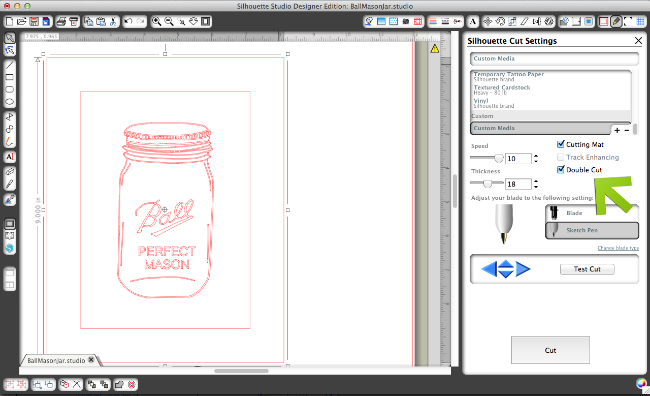The width and height of the screenshot is (650, 396).
Task: Adjust the Thickness value stepper
Action: coord(536,184)
